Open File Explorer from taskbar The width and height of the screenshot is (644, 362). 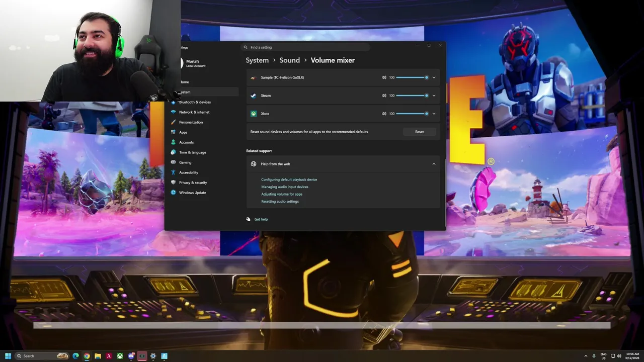click(x=98, y=356)
